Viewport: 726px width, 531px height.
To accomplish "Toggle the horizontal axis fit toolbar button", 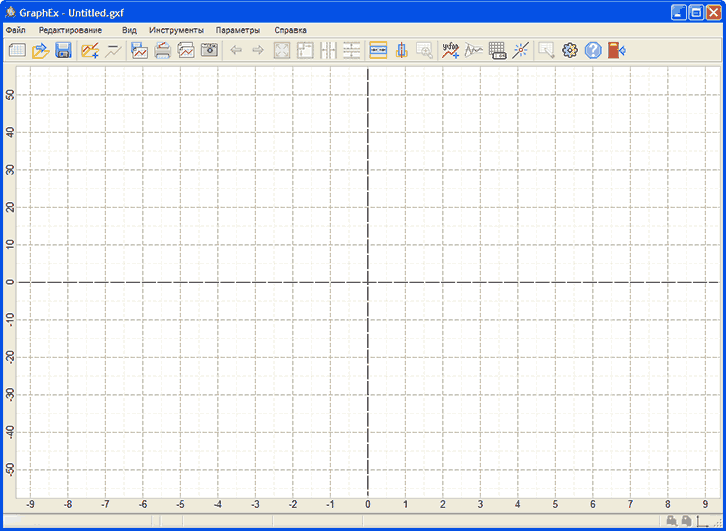I will tap(378, 50).
